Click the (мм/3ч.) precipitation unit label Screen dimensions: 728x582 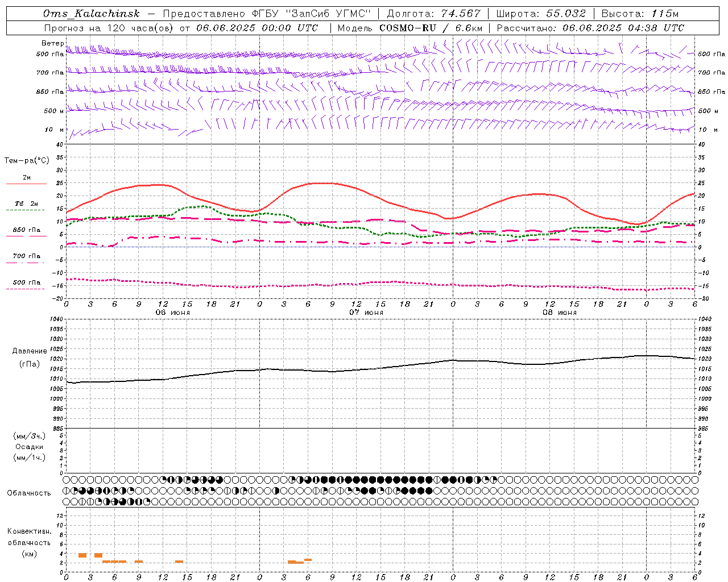coord(30,436)
